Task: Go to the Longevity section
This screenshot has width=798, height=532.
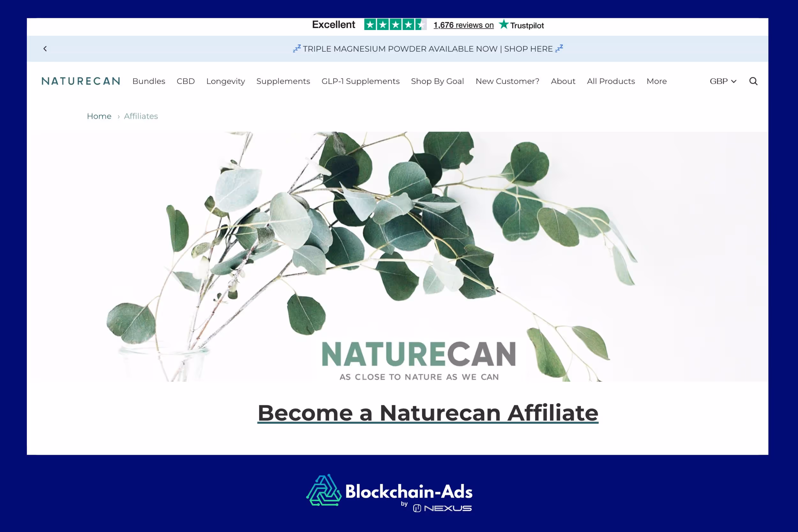Action: coord(225,81)
